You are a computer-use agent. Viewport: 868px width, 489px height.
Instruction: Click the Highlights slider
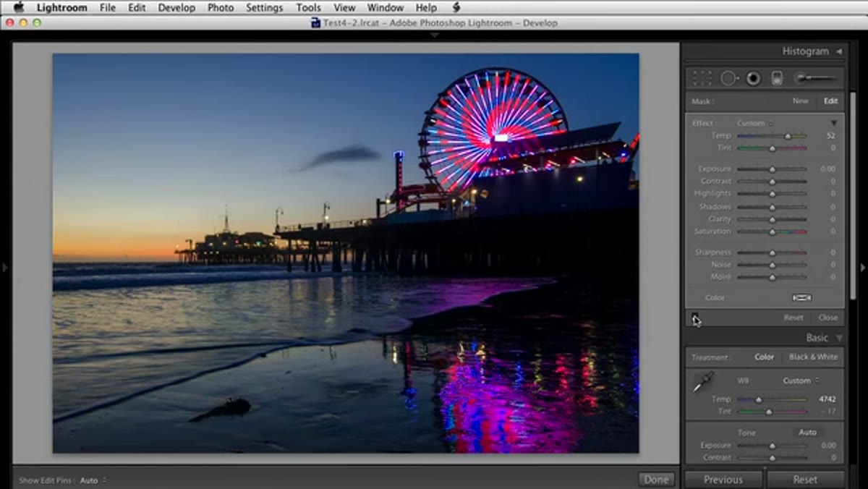tap(772, 194)
